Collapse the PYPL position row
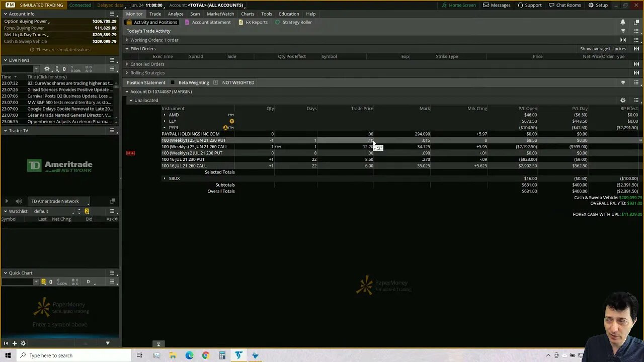The image size is (644, 362). (x=164, y=128)
